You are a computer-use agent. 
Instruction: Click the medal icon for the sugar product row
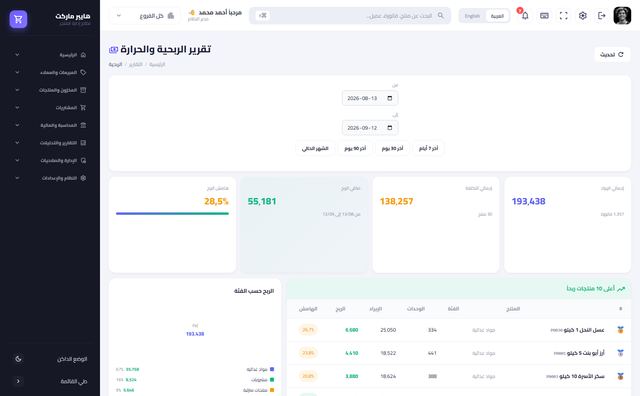pyautogui.click(x=620, y=376)
